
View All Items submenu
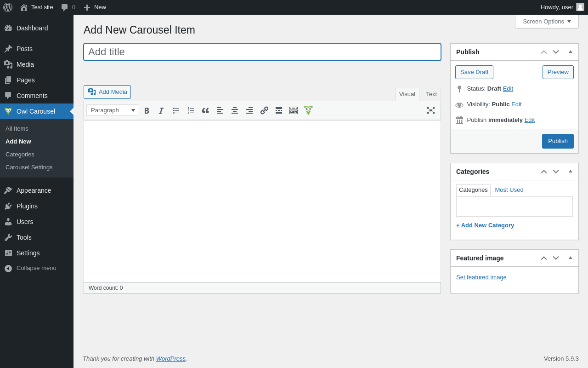point(17,129)
